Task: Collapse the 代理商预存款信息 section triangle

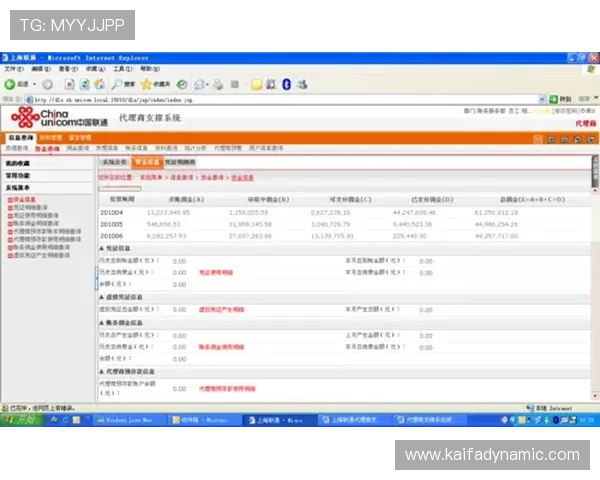Action: [102, 370]
